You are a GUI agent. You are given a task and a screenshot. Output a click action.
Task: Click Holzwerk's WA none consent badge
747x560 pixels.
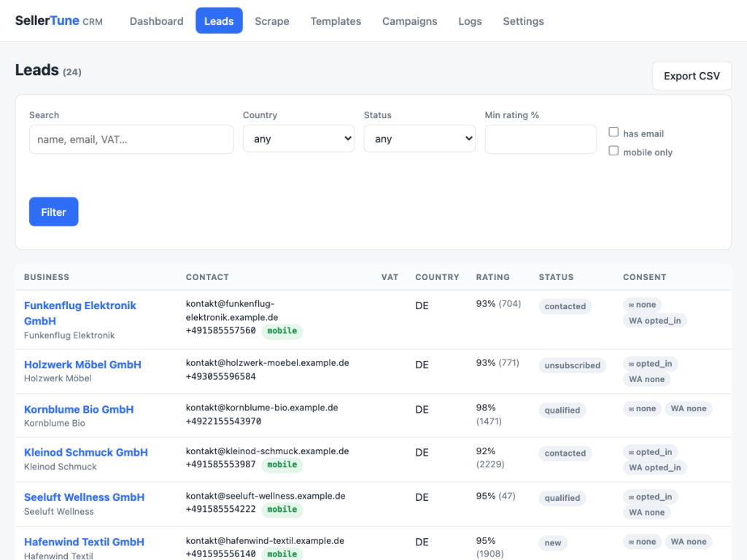(646, 379)
